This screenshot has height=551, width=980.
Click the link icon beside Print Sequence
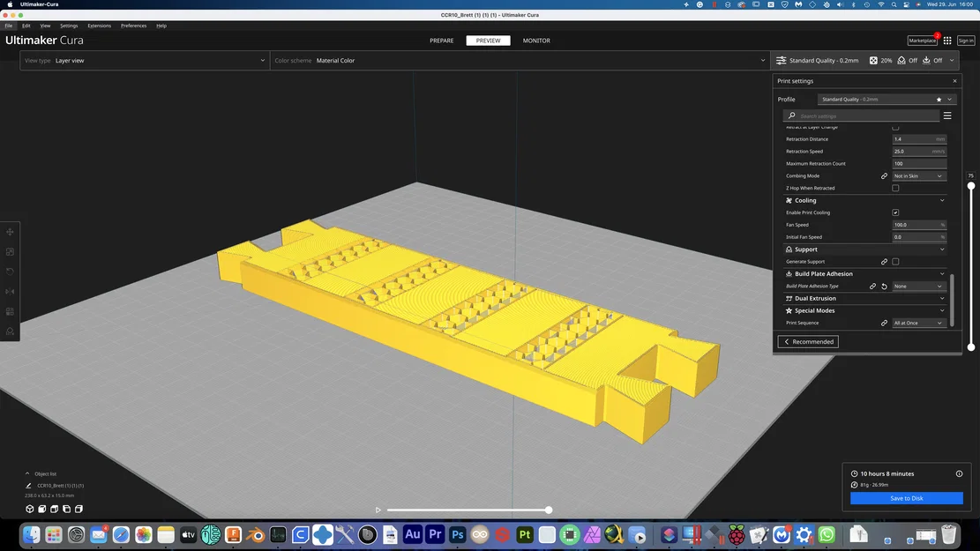click(x=885, y=323)
